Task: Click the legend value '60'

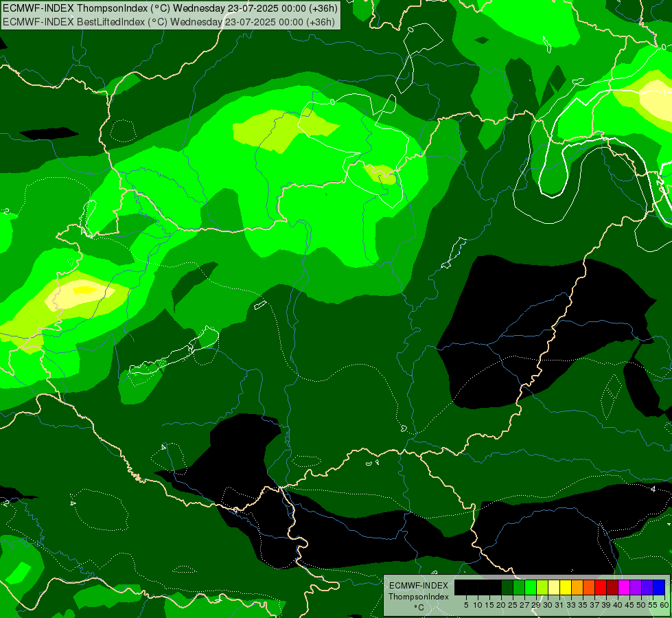Action: [x=664, y=605]
